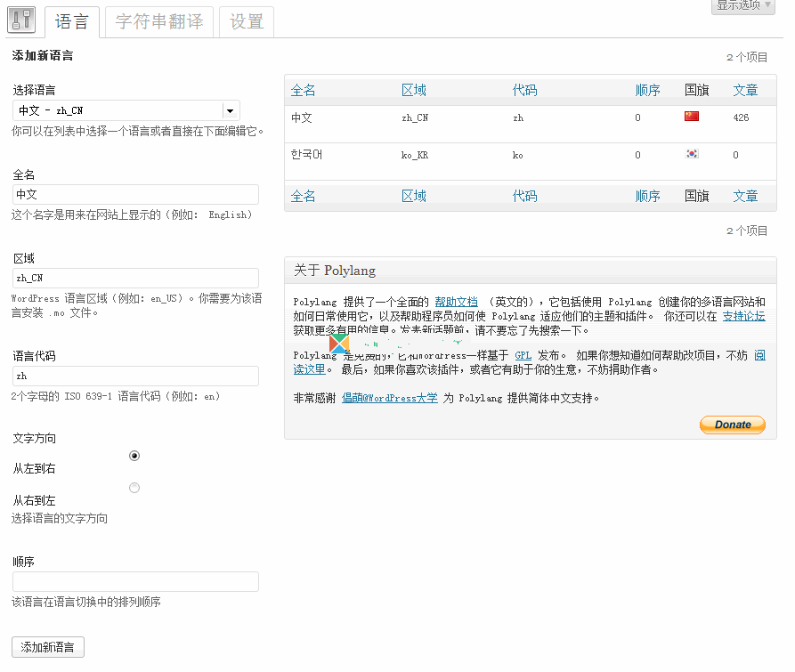Sort by 区域 in table header

tap(414, 90)
